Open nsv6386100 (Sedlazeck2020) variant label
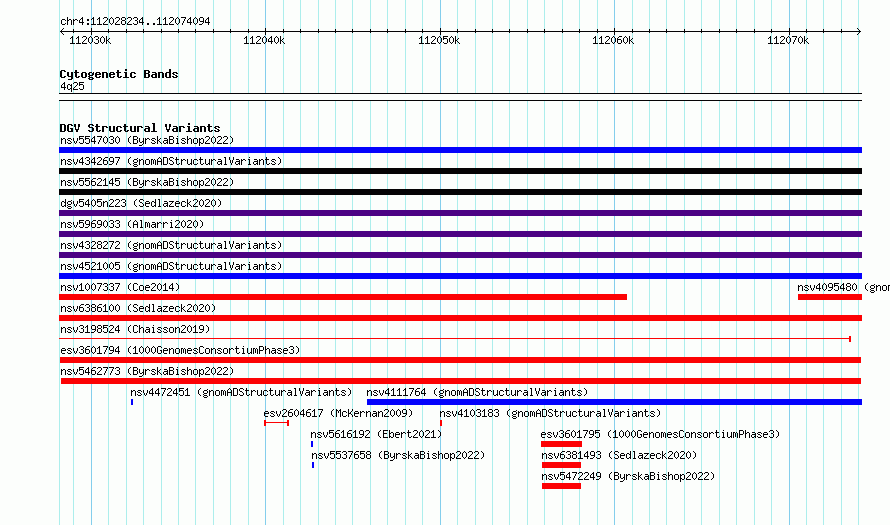Screen dimensions: 890x525 point(138,308)
